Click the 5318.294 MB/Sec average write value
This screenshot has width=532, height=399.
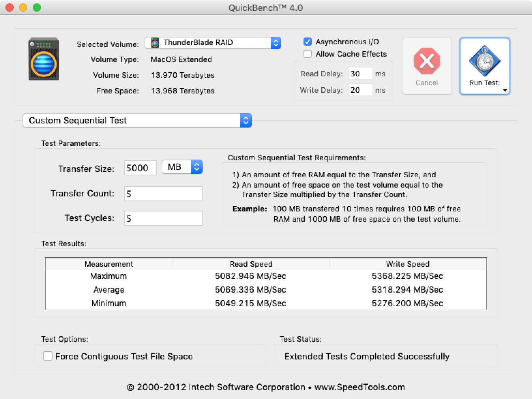pos(408,290)
